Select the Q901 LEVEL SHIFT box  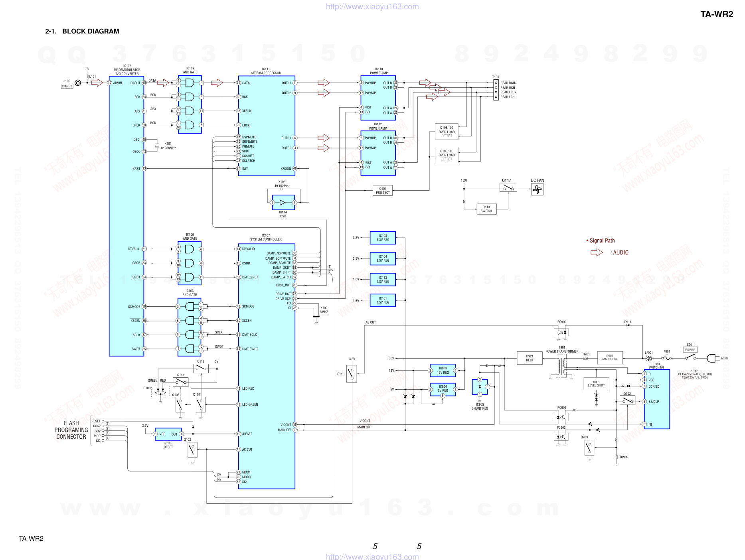pyautogui.click(x=596, y=384)
